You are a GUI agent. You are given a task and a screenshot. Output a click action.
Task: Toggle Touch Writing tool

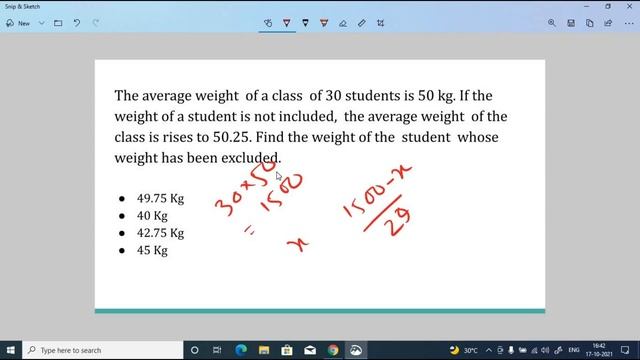(268, 23)
